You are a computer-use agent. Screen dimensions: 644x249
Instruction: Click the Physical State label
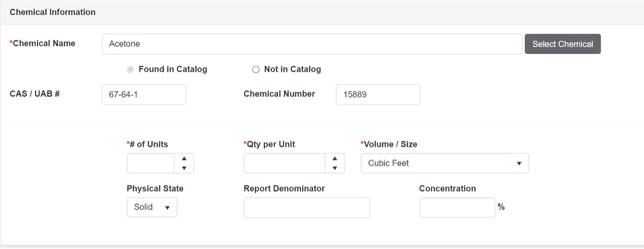click(x=155, y=188)
